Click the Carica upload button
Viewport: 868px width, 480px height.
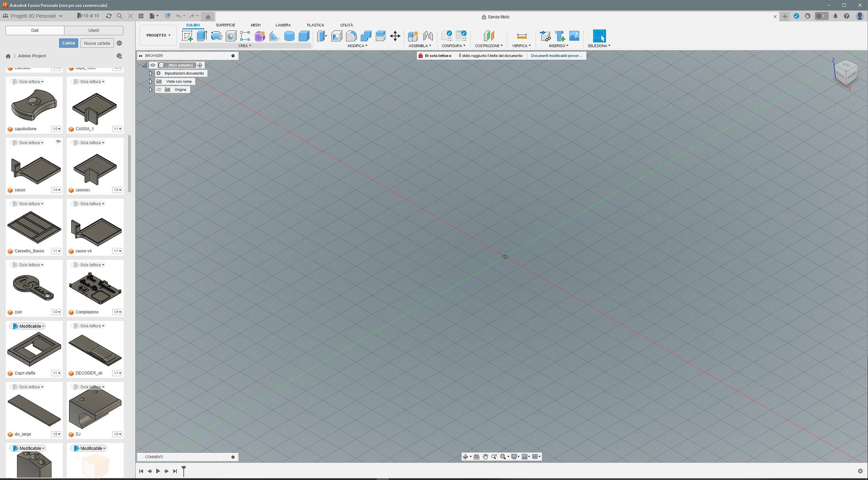click(68, 43)
